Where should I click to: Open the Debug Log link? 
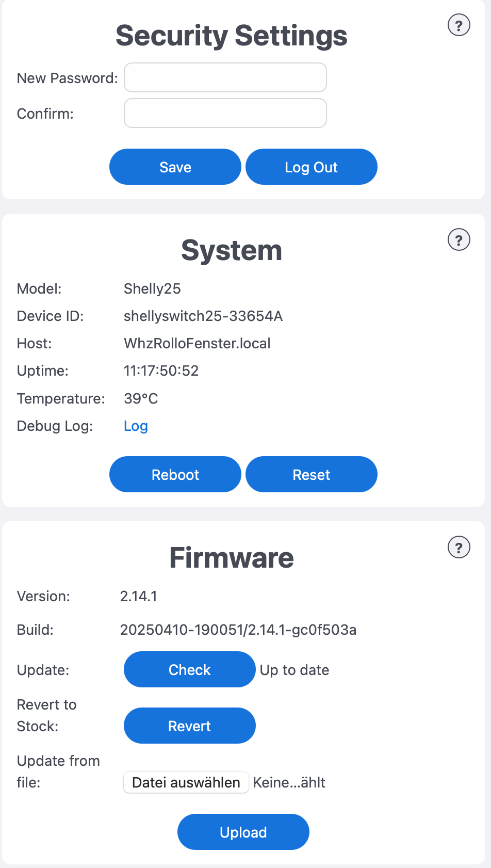(x=136, y=426)
